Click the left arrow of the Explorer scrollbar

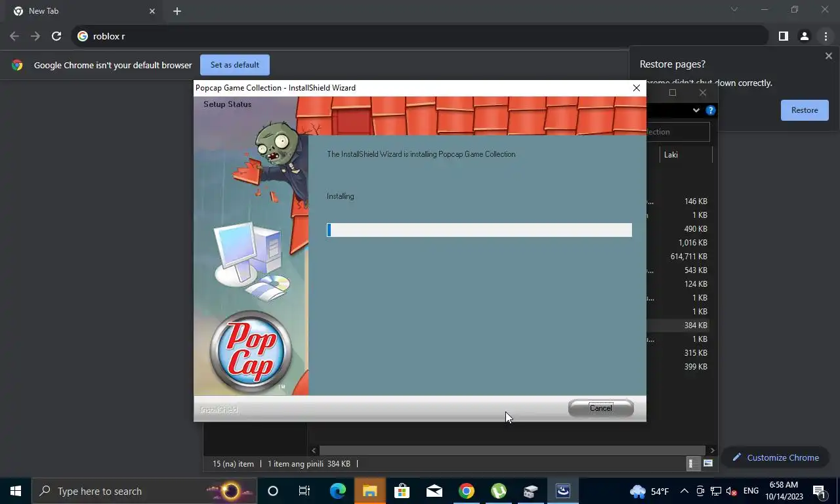click(x=314, y=450)
